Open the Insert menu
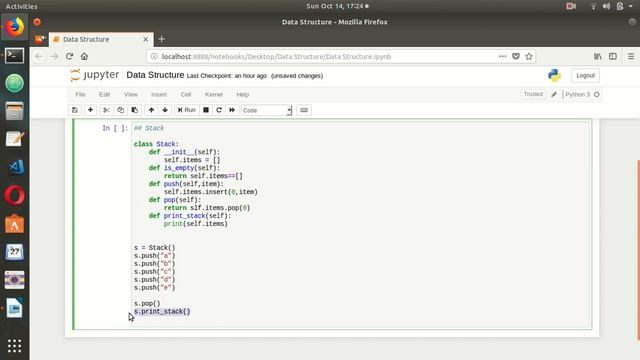The height and width of the screenshot is (360, 640). pos(159,94)
